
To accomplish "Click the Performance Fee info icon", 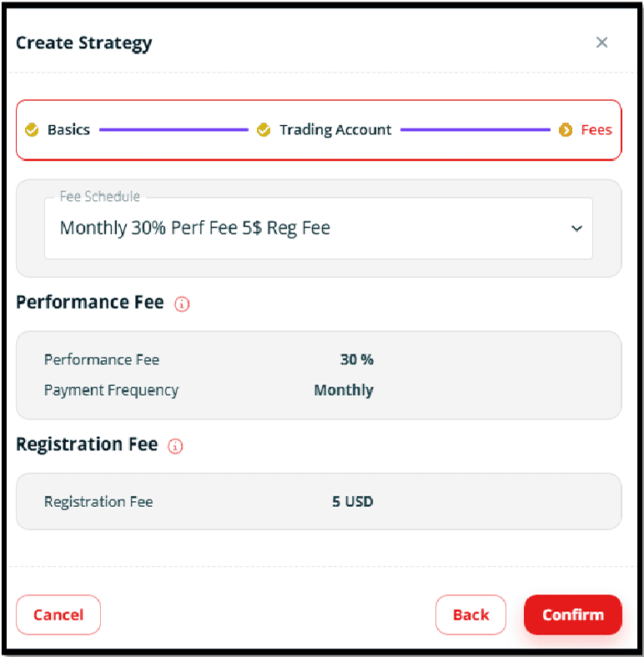I will click(182, 303).
